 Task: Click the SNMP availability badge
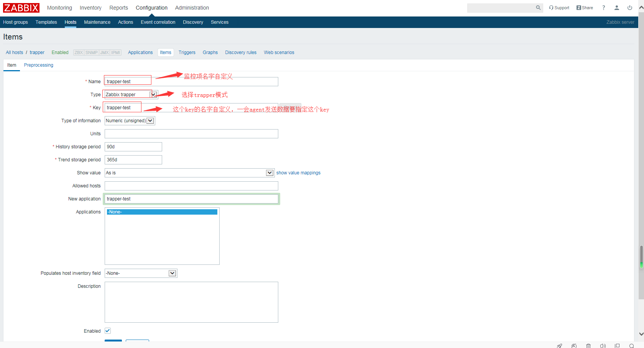pos(92,53)
